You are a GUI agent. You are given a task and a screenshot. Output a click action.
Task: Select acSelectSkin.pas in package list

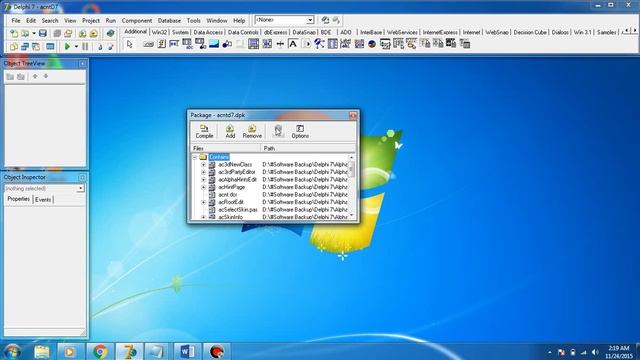click(238, 209)
